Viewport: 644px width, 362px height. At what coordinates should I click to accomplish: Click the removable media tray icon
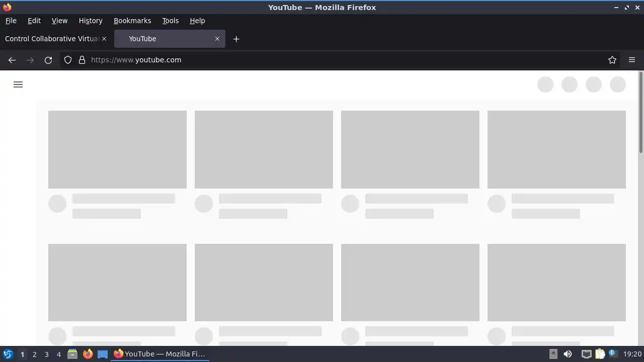pyautogui.click(x=553, y=354)
